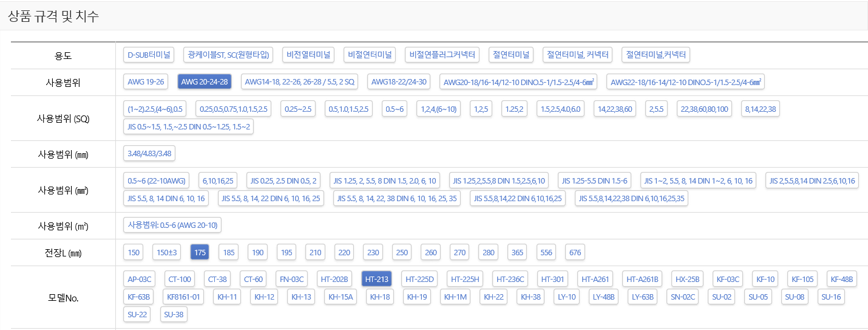868x330 pixels.
Task: Choose SQ range 0.25~2.5
Action: [298, 109]
